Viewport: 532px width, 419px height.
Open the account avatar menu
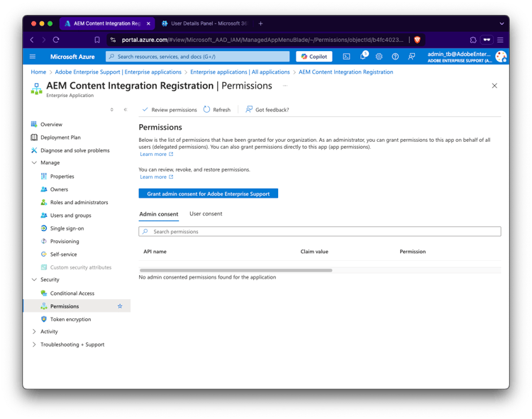tap(501, 57)
